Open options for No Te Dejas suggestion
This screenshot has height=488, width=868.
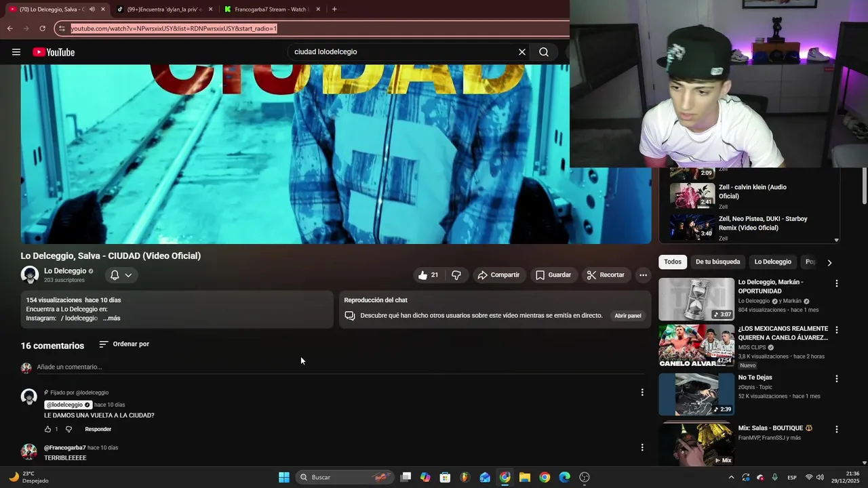pos(836,379)
